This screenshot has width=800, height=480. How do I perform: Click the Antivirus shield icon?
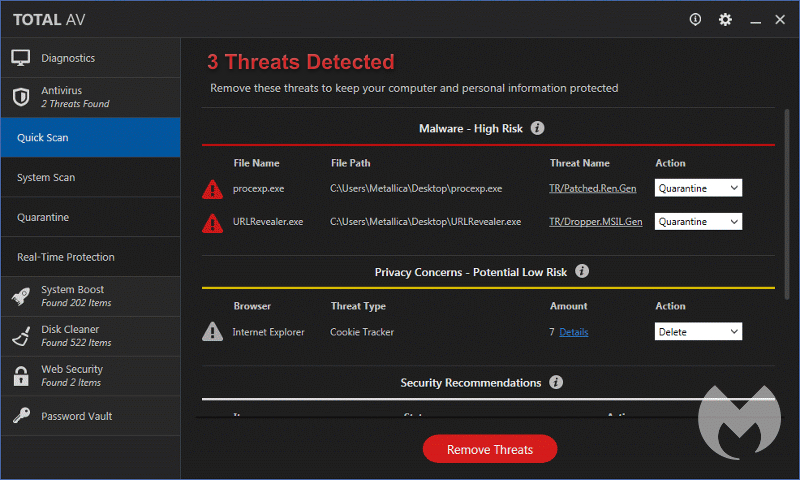21,97
